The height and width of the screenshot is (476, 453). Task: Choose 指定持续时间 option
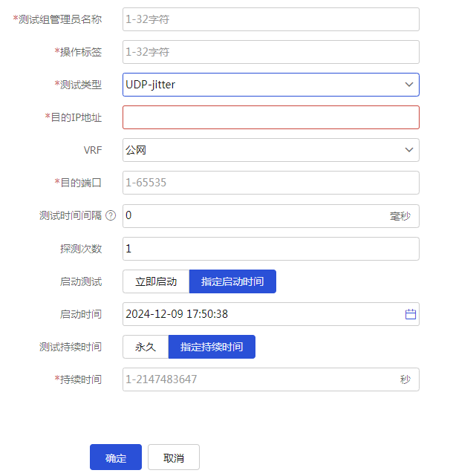[x=212, y=347]
